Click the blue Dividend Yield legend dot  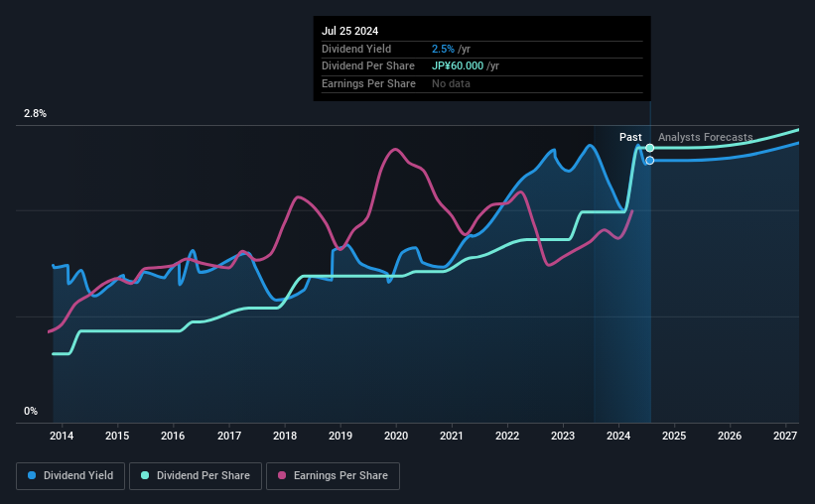click(32, 475)
